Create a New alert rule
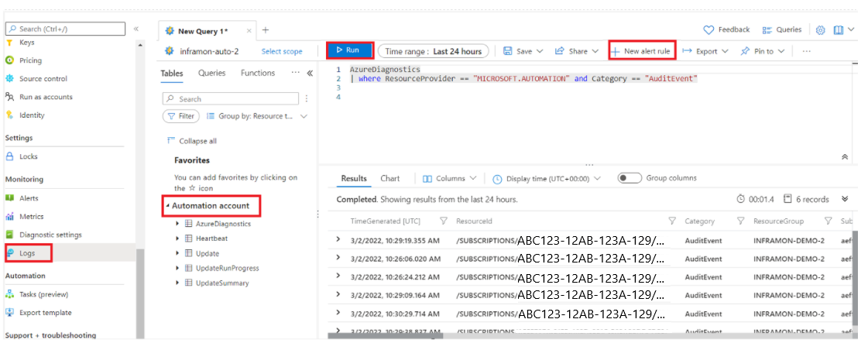 tap(642, 51)
